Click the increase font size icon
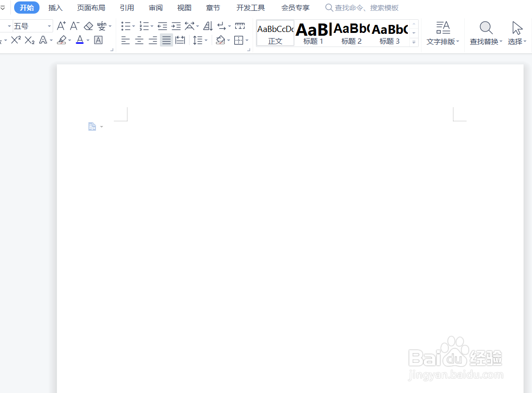The height and width of the screenshot is (393, 532). click(x=61, y=26)
